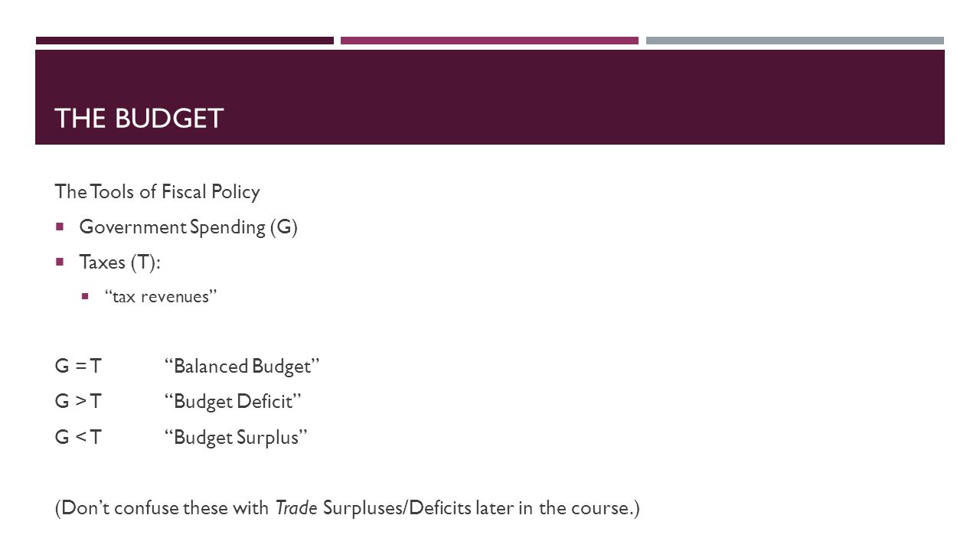Click the G = T equation

click(x=77, y=367)
